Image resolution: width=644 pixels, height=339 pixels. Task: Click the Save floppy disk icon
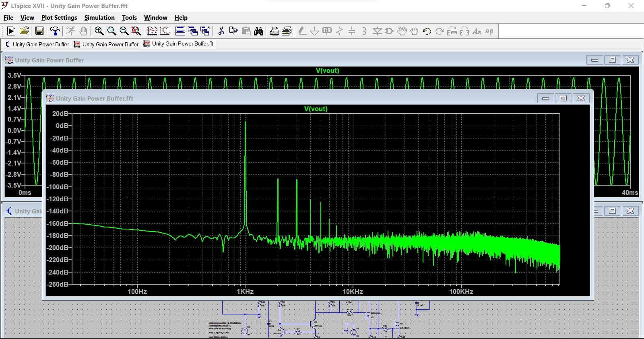[x=39, y=31]
